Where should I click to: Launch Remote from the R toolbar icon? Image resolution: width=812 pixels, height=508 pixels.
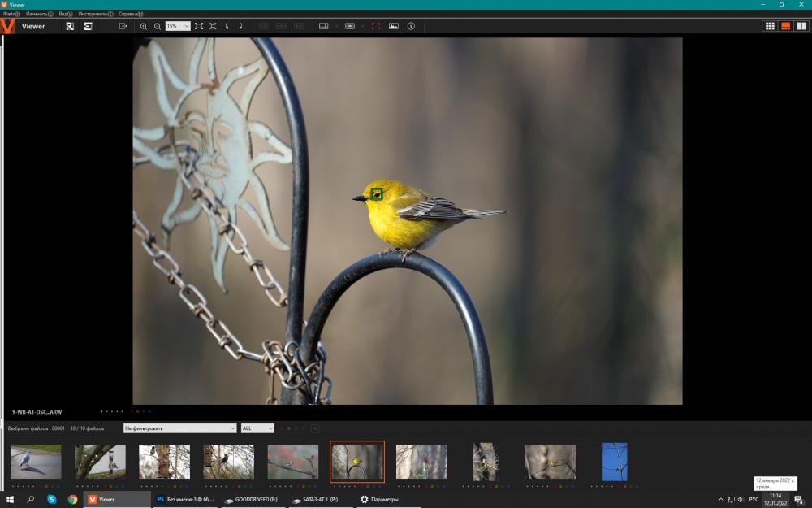(70, 26)
